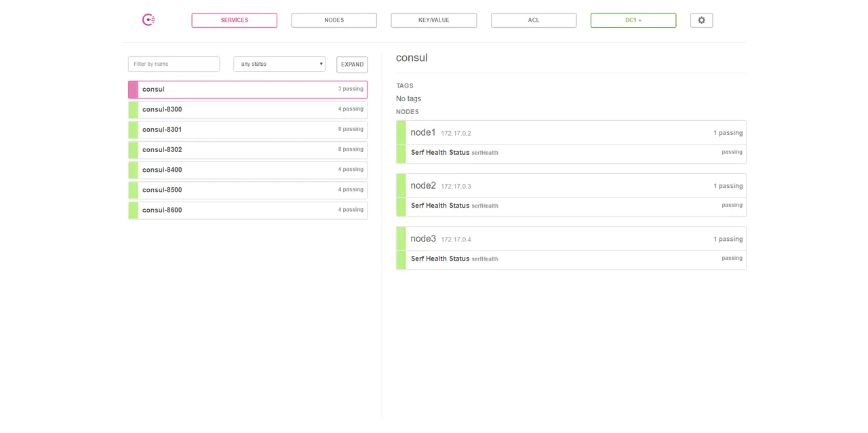Select the consul-8600 service

point(248,210)
